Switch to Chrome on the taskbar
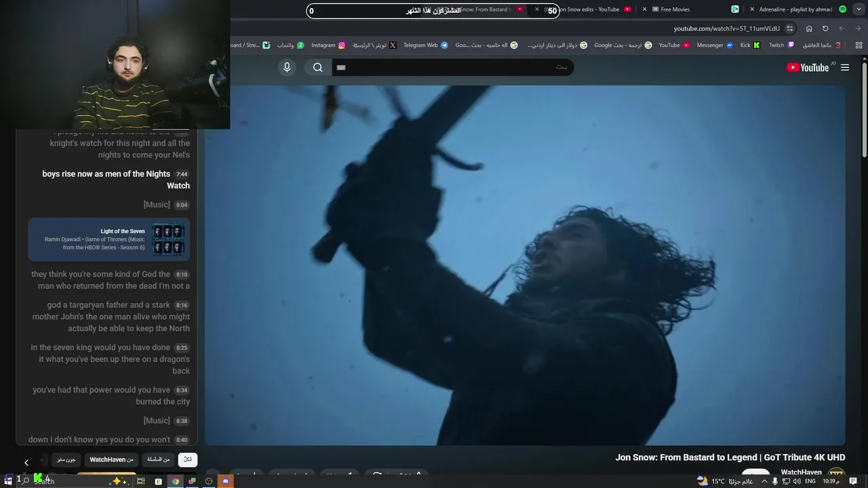This screenshot has width=868, height=488. tap(176, 481)
